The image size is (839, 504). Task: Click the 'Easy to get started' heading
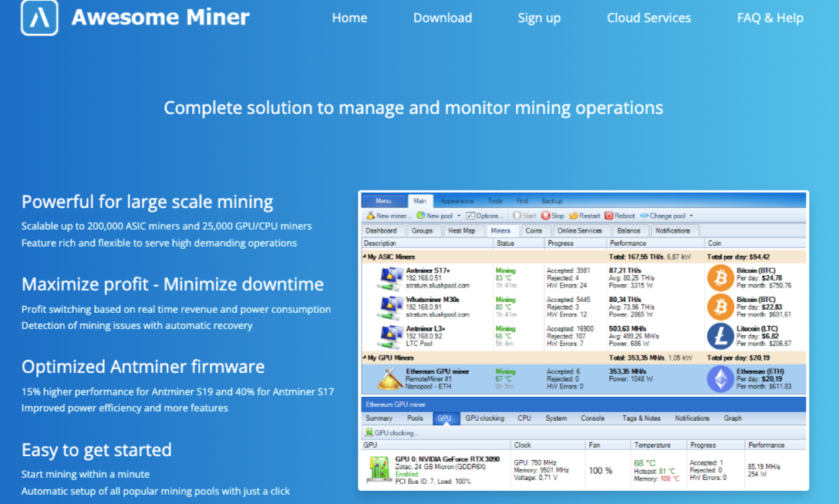(96, 450)
